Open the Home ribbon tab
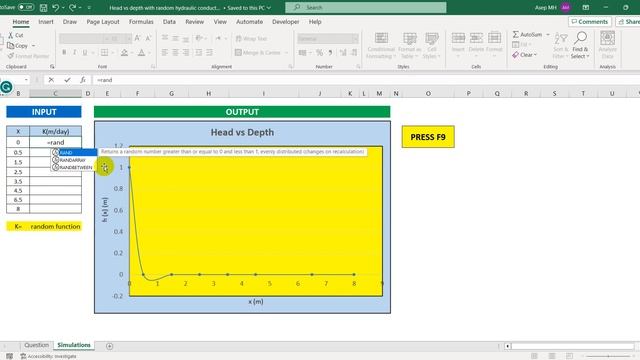This screenshot has height=360, width=640. pyautogui.click(x=20, y=22)
